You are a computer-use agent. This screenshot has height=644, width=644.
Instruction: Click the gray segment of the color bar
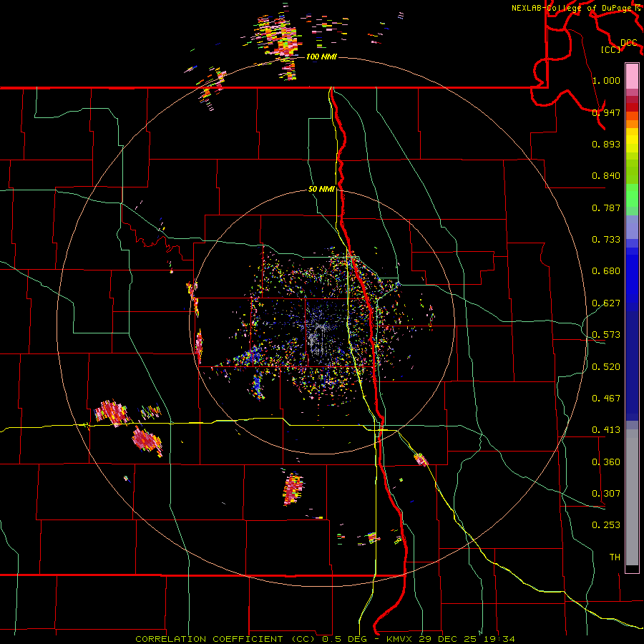tap(632, 497)
